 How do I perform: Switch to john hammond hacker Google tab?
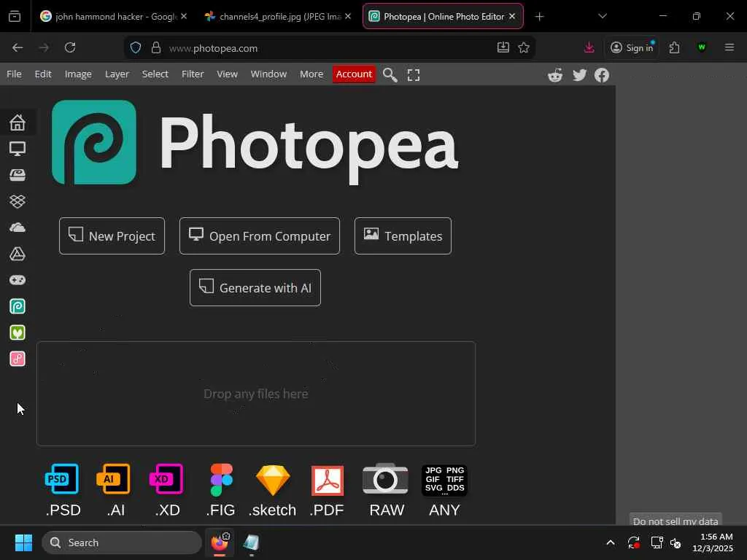click(113, 16)
